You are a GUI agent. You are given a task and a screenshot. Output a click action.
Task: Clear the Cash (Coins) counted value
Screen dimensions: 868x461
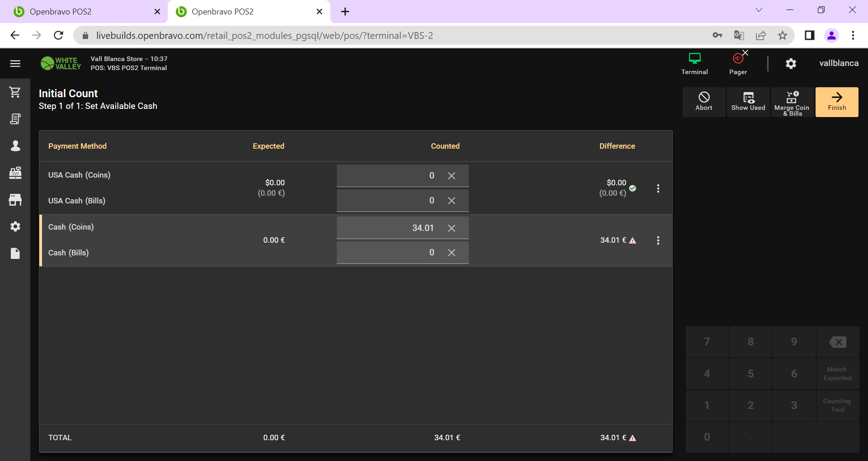[x=452, y=228]
